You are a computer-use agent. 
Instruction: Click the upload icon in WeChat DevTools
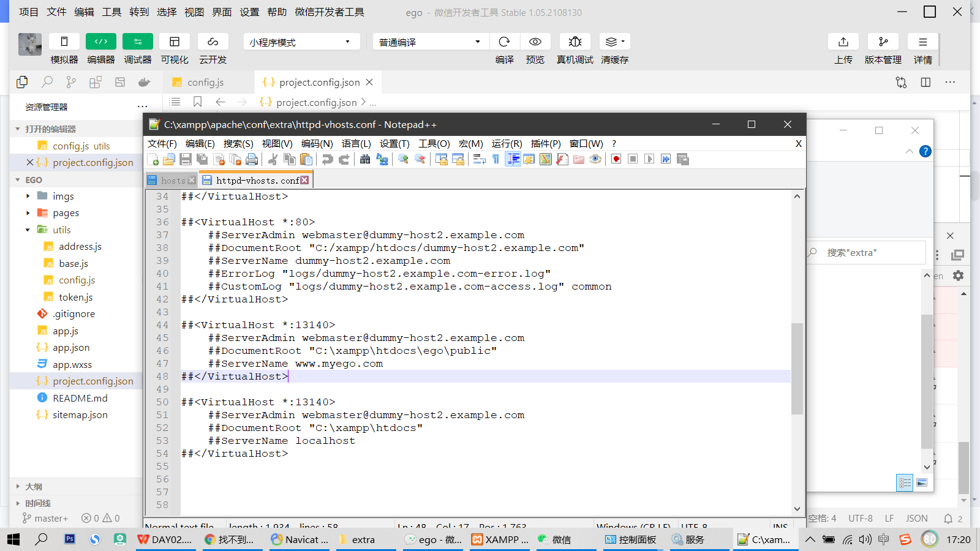tap(843, 42)
